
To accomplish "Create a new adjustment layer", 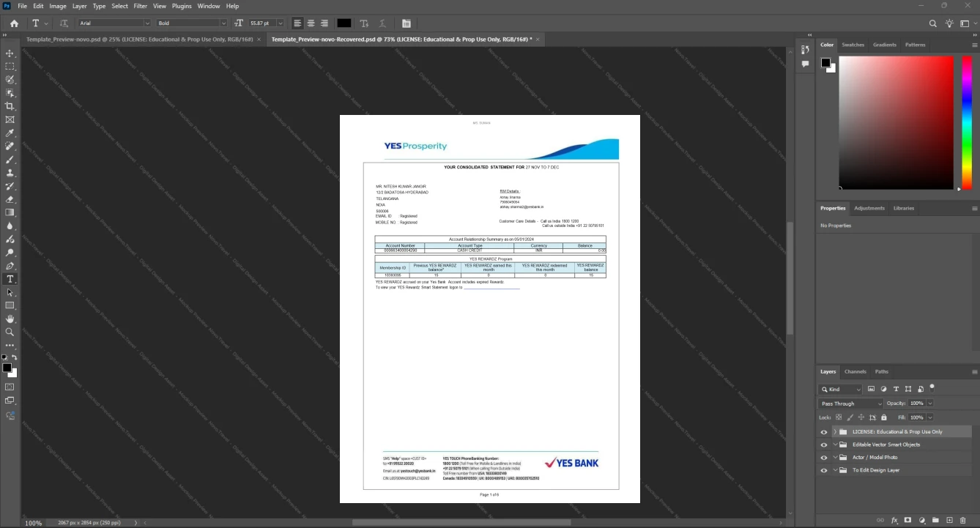I will pos(921,520).
